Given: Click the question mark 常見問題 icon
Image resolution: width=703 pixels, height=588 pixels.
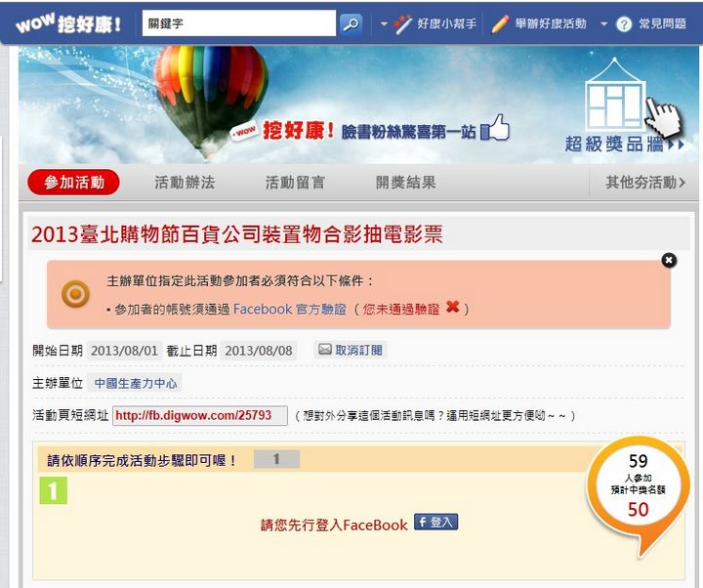Looking at the screenshot, I should tap(624, 24).
